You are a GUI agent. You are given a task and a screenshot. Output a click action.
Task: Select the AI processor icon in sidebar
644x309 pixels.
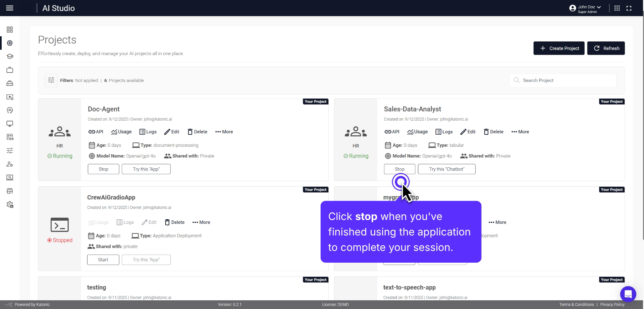[10, 43]
